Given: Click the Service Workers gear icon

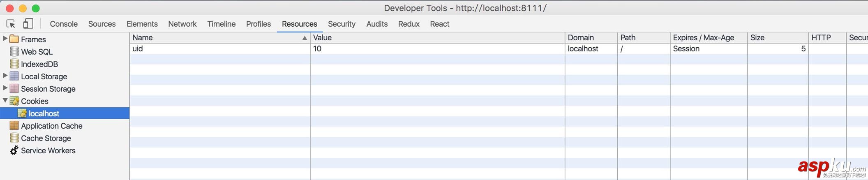Looking at the screenshot, I should pos(14,150).
